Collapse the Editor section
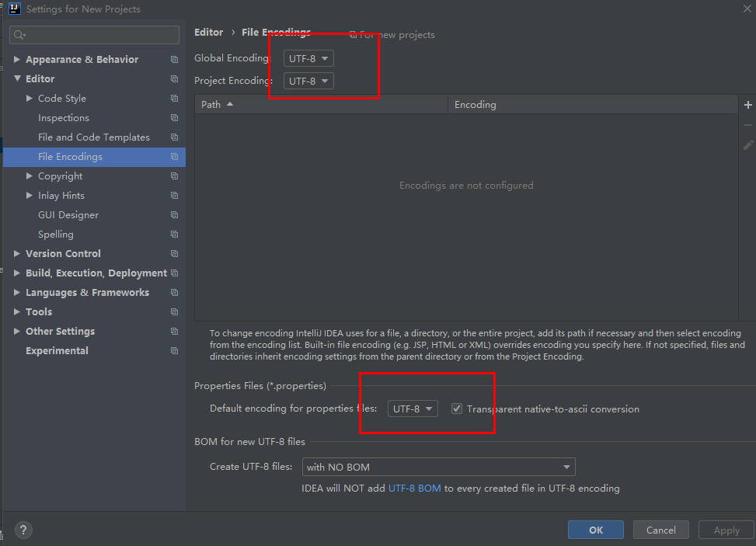 [x=17, y=78]
